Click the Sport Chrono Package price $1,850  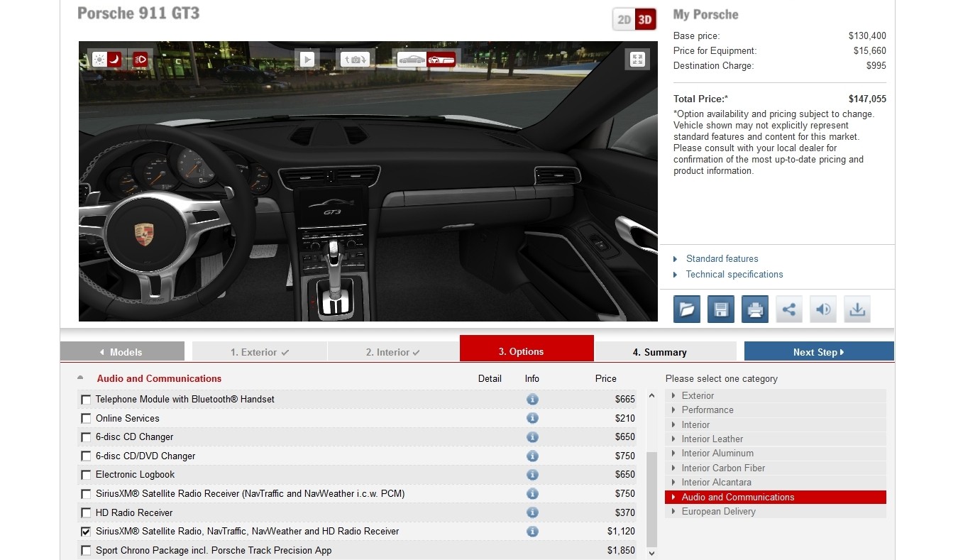click(x=621, y=550)
